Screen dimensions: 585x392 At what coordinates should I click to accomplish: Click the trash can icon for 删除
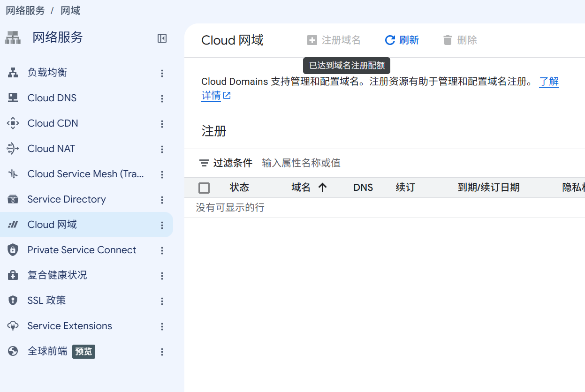(x=448, y=40)
